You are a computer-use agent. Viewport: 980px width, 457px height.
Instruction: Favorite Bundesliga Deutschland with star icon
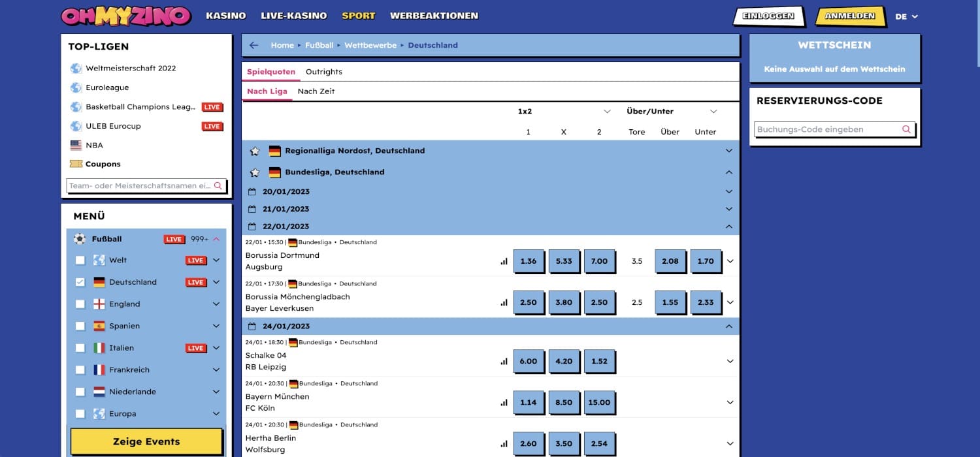255,172
